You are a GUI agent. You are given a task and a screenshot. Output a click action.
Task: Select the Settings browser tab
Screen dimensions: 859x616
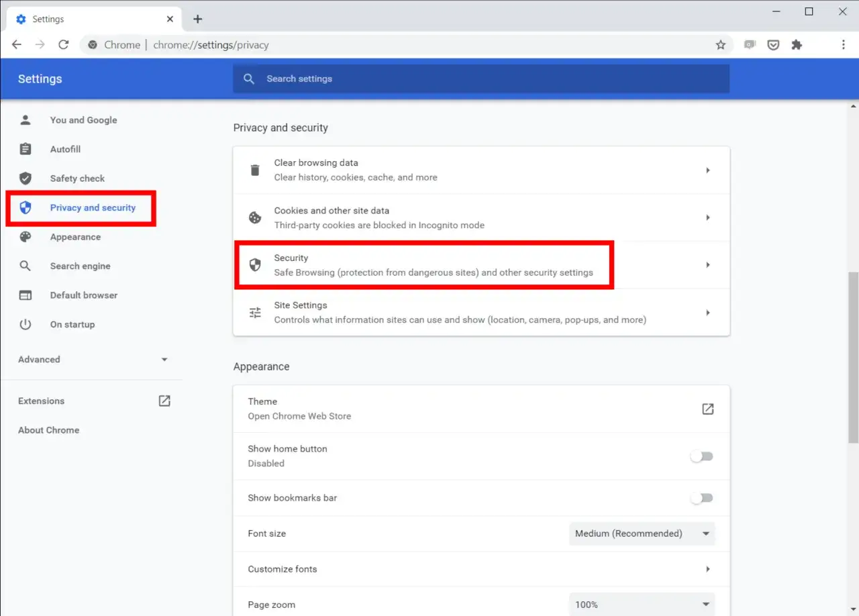(95, 19)
